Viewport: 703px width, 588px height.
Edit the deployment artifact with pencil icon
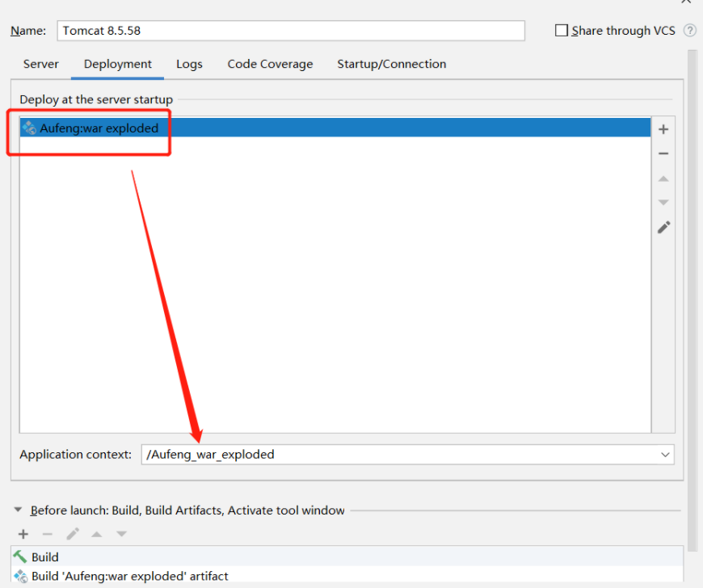click(x=663, y=227)
